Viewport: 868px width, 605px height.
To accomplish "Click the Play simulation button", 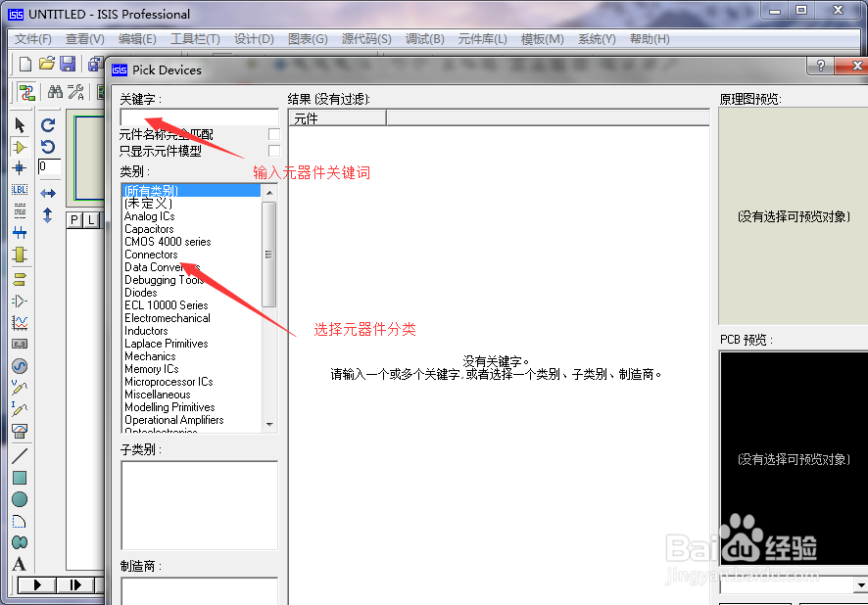I will click(x=36, y=584).
